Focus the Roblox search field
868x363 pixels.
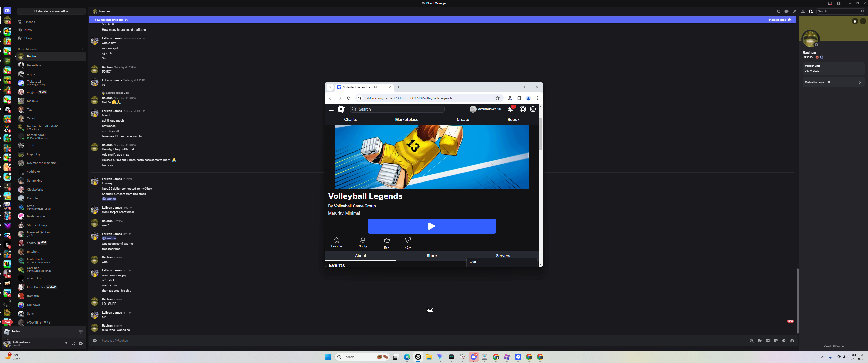[x=398, y=109]
